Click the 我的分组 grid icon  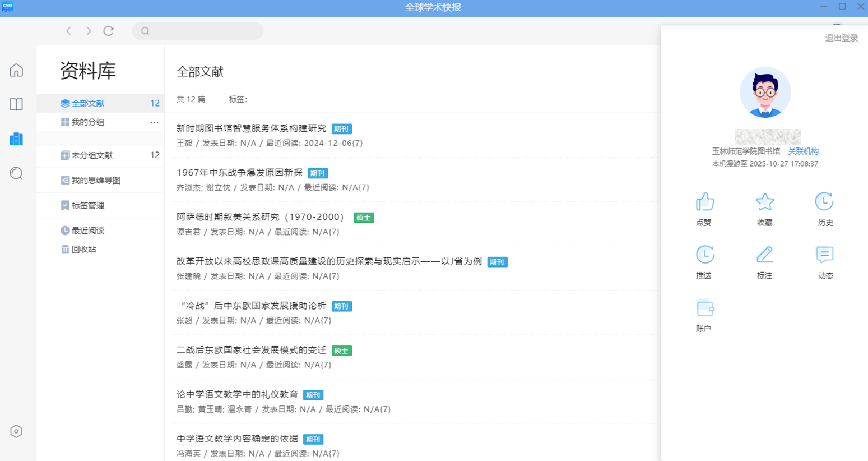[65, 122]
